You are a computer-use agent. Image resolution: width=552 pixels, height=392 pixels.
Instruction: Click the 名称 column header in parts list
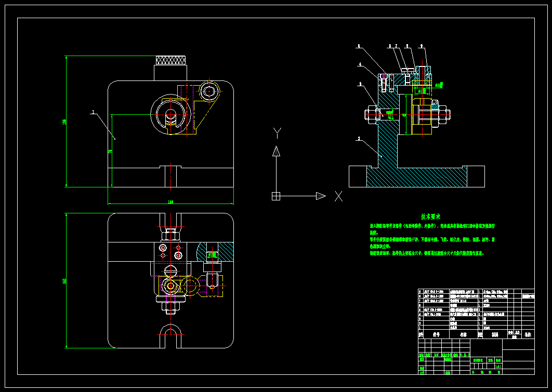464,334
